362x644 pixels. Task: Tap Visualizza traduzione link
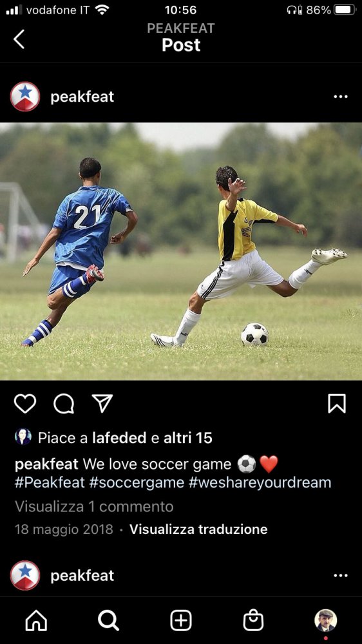(198, 529)
